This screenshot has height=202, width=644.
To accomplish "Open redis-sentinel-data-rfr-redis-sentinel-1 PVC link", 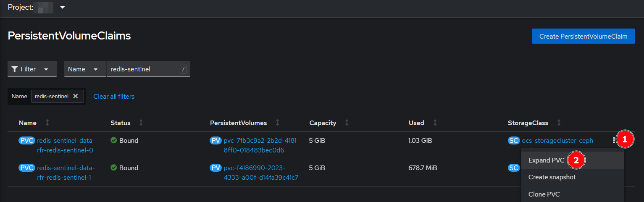I will click(66, 173).
